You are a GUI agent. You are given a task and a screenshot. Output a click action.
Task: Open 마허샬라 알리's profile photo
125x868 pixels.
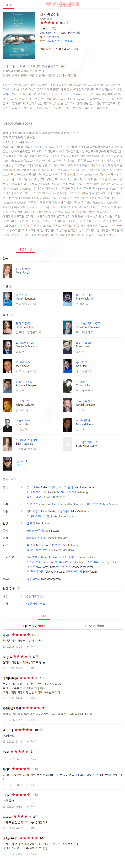[x=67, y=299]
